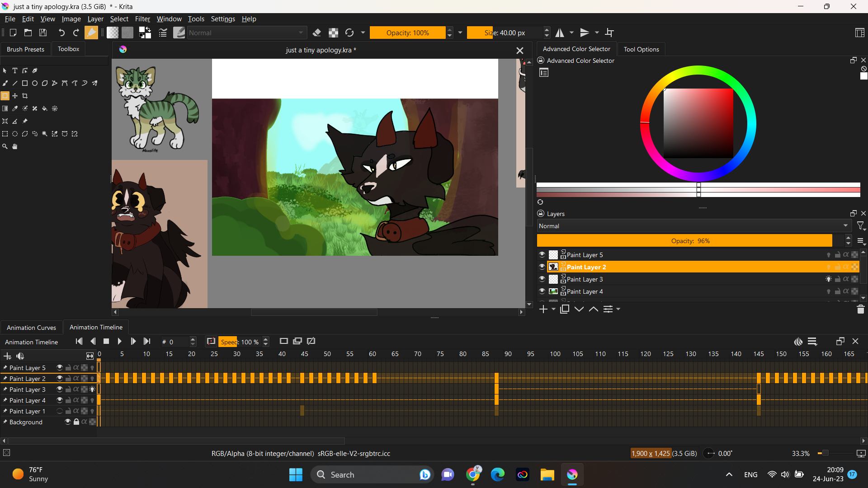Select the Text tool in toolbox
868x488 pixels.
(x=15, y=70)
